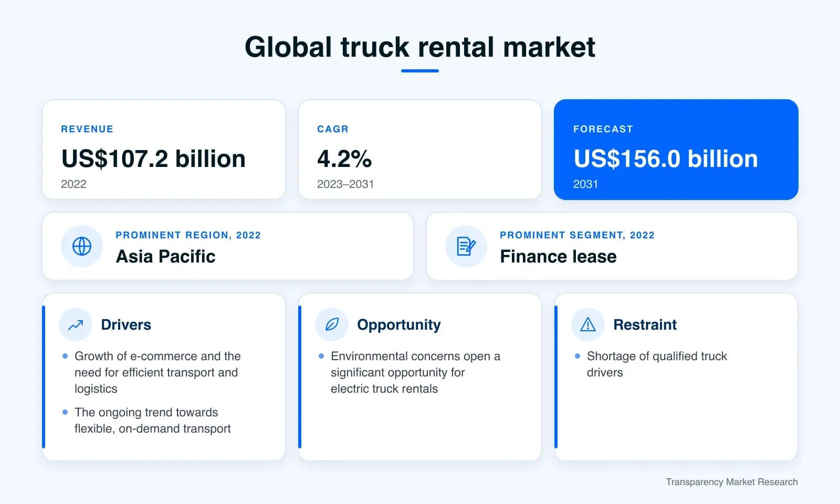Screen dimensions: 840x504
Task: Click the 'ongoing trend towards flexible' bullet
Action: coord(152,421)
